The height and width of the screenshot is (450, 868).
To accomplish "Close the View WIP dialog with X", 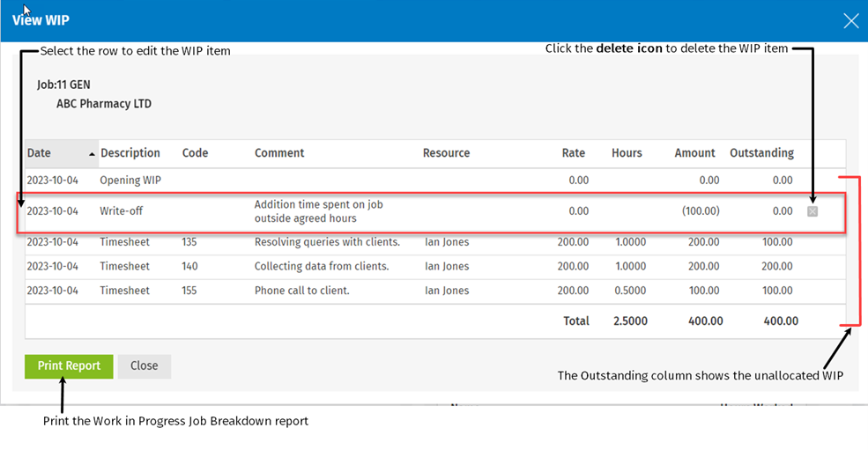I will click(851, 21).
